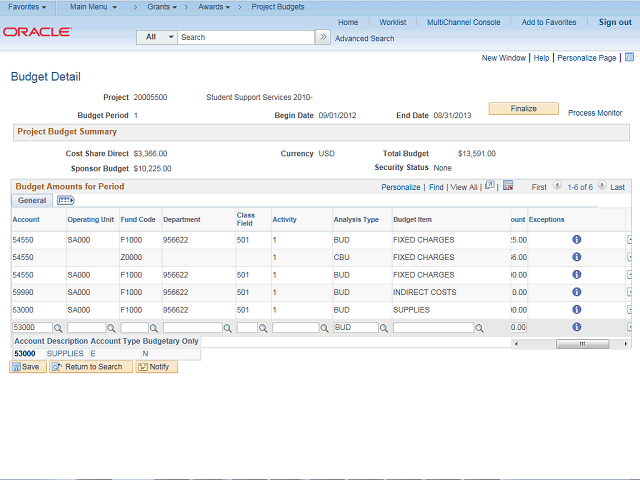Image resolution: width=640 pixels, height=480 pixels.
Task: Click into the top Search text box
Action: click(x=246, y=37)
